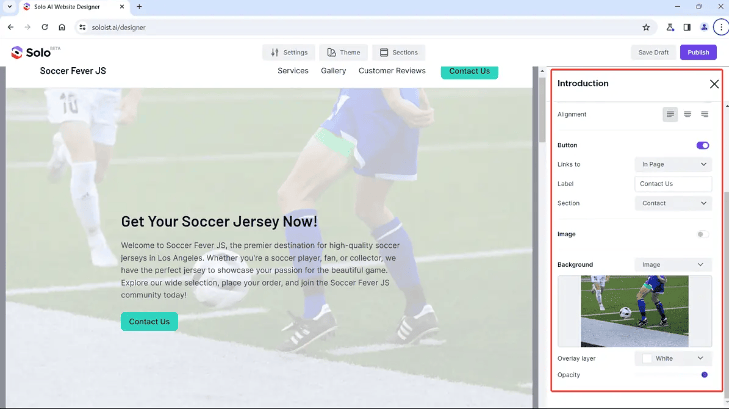This screenshot has height=412, width=729.
Task: Open Chrome three-dot menu
Action: click(720, 27)
